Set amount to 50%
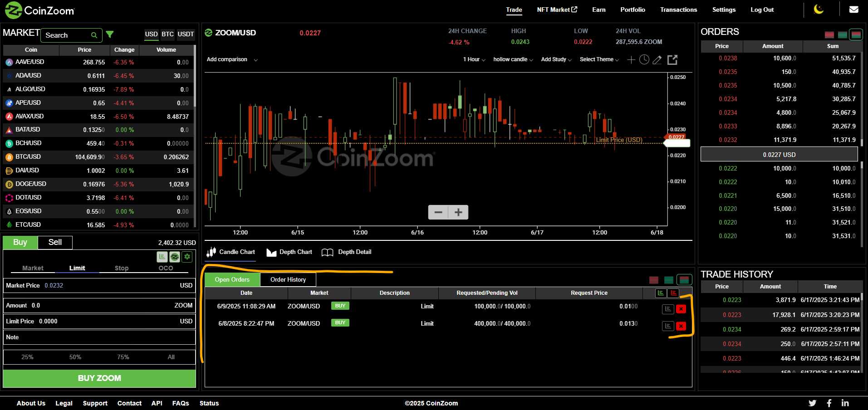This screenshot has width=868, height=410. tap(75, 357)
